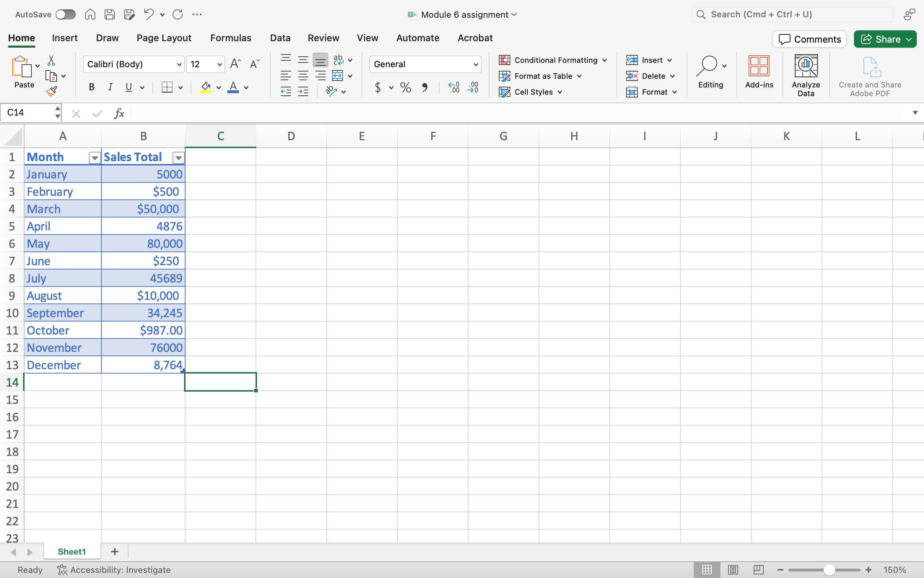
Task: Open the Review ribbon tab
Action: (x=323, y=38)
